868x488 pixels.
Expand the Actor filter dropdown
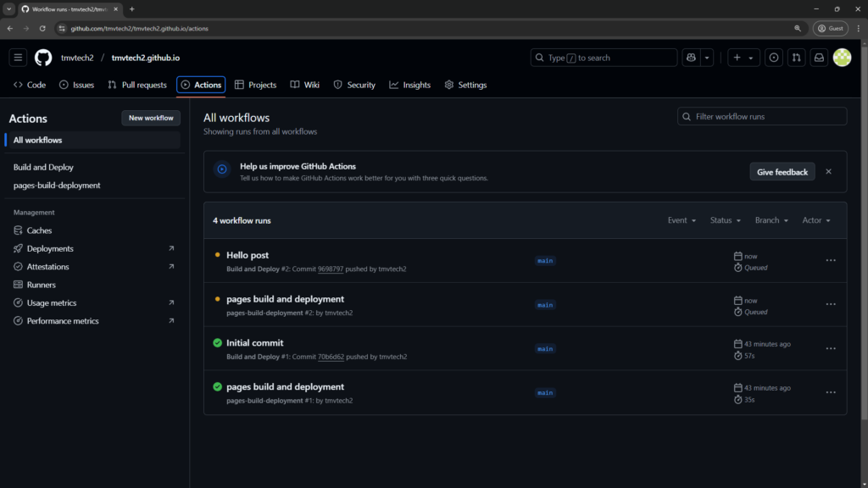pos(816,220)
